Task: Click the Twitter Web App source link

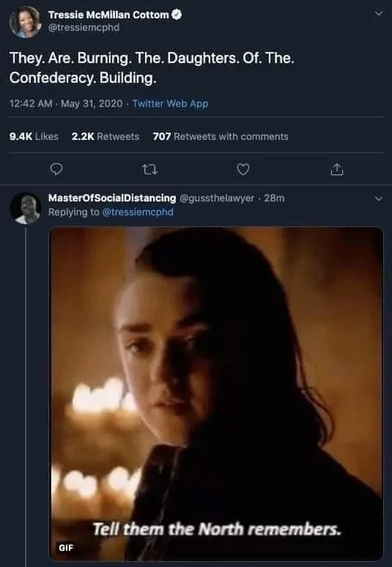Action: (x=170, y=104)
